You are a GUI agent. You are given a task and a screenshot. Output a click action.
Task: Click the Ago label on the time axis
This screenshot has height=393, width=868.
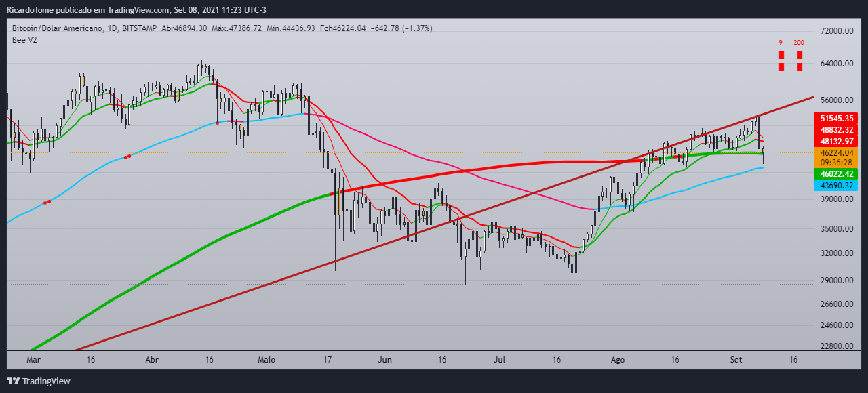pyautogui.click(x=617, y=360)
